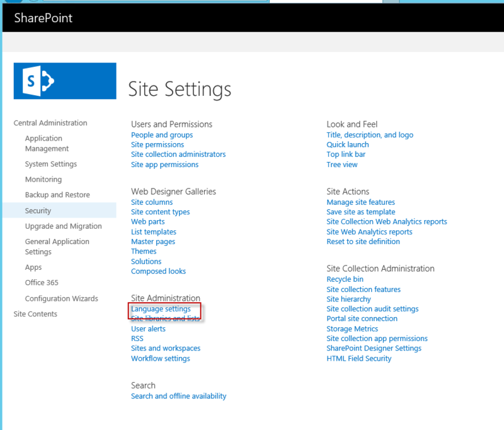
Task: Open Site collection features link
Action: tap(364, 289)
